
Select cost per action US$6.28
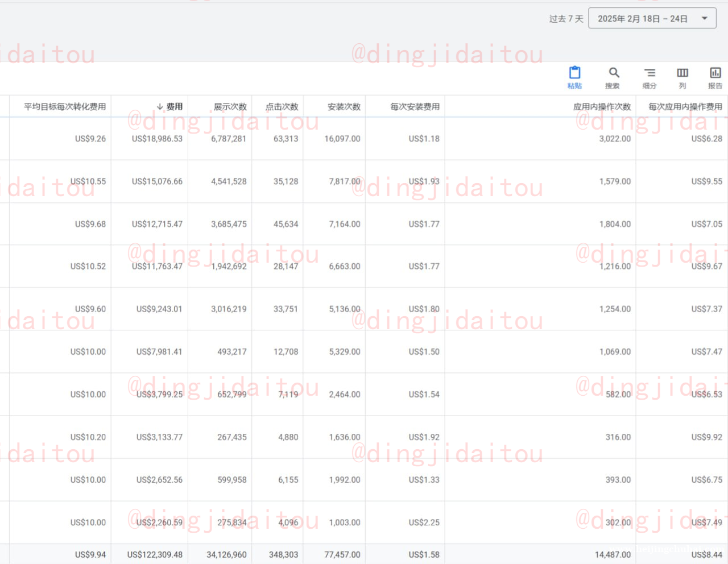coord(707,139)
